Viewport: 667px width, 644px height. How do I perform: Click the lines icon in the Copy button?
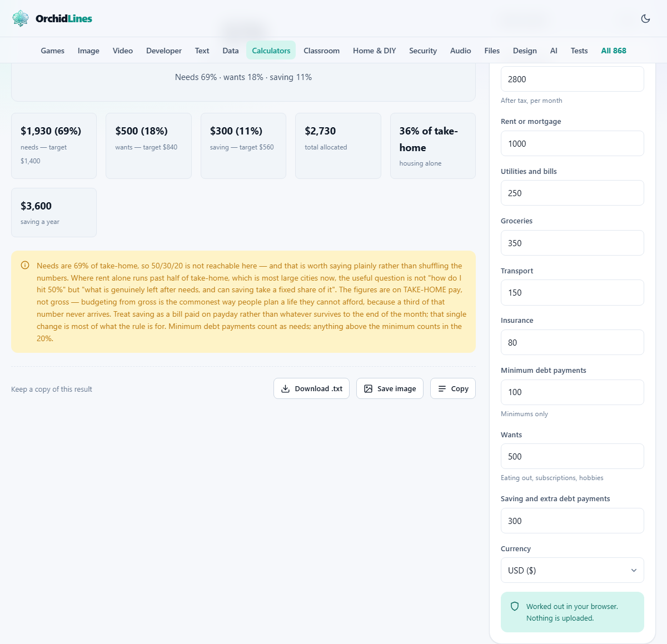coord(442,389)
